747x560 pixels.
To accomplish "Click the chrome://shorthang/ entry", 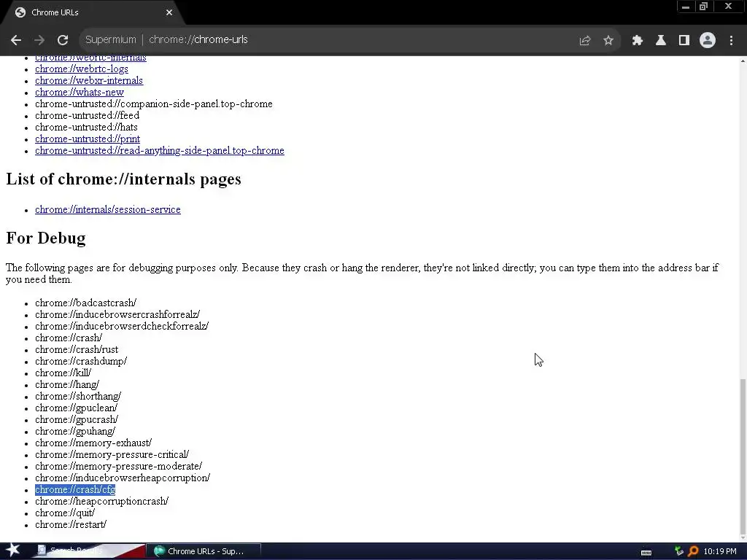I will click(78, 396).
